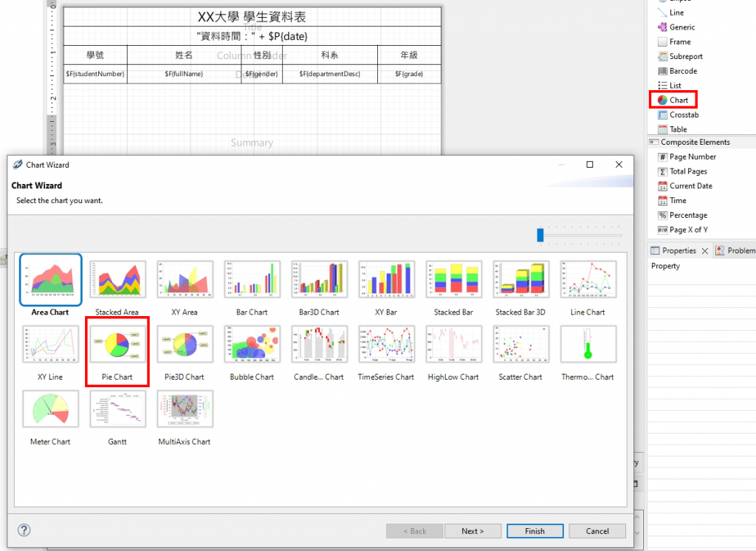The image size is (756, 551).
Task: Select the Bar Chart icon
Action: (x=252, y=279)
